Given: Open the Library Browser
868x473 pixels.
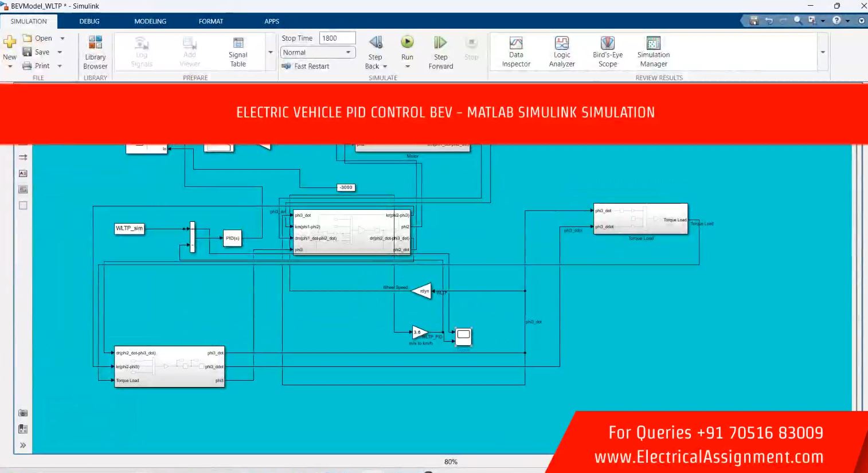Looking at the screenshot, I should tap(95, 52).
